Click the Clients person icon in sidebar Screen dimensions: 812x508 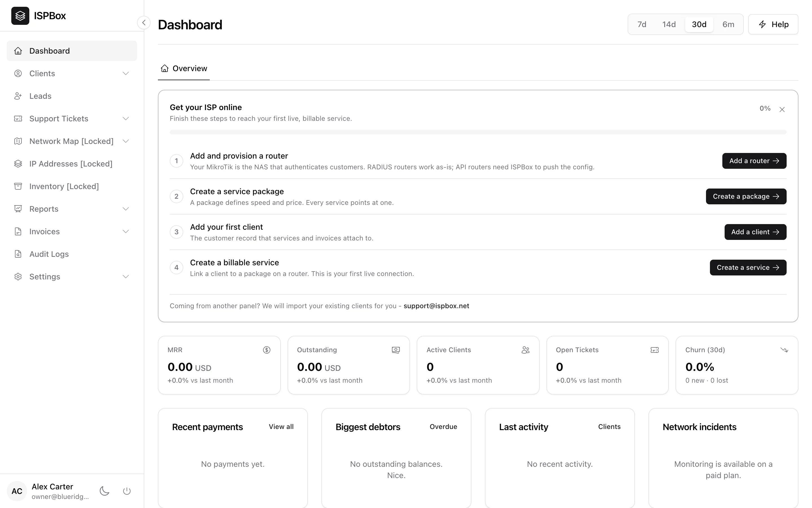click(18, 73)
